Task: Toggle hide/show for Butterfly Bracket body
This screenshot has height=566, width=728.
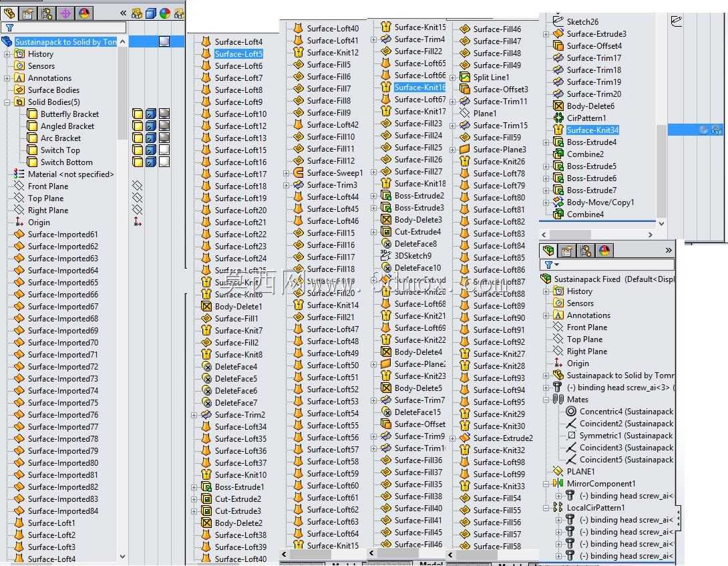Action: tap(138, 114)
